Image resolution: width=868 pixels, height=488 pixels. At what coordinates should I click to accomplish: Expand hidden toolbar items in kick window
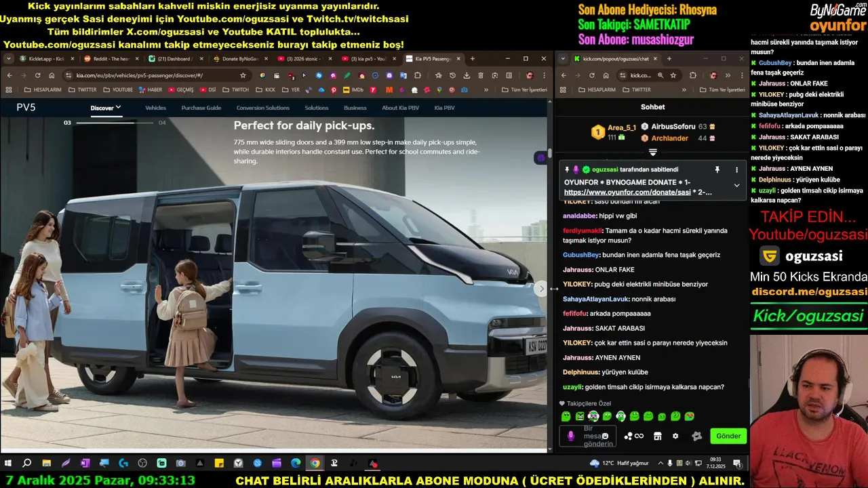pyautogui.click(x=727, y=75)
